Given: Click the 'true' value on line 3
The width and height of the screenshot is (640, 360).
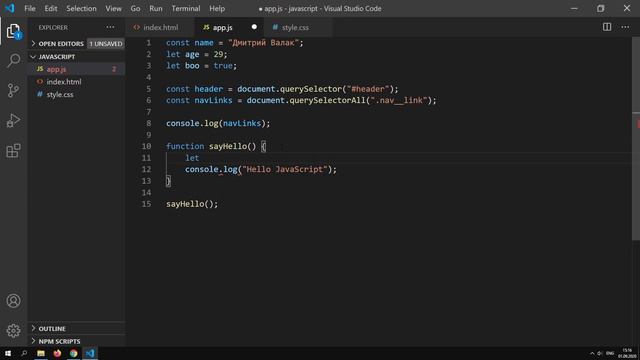Looking at the screenshot, I should (x=223, y=66).
